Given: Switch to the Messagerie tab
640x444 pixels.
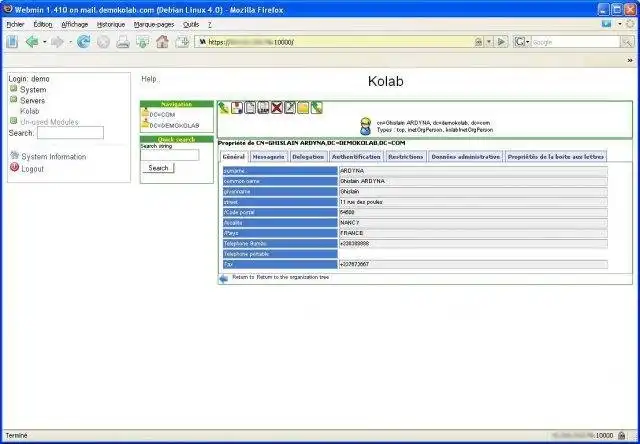Looking at the screenshot, I should tap(269, 157).
